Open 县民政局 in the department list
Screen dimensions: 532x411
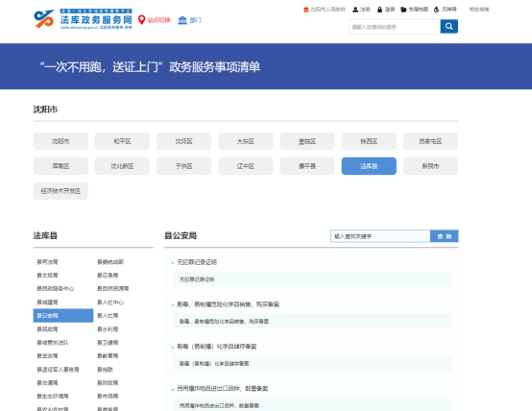click(47, 329)
